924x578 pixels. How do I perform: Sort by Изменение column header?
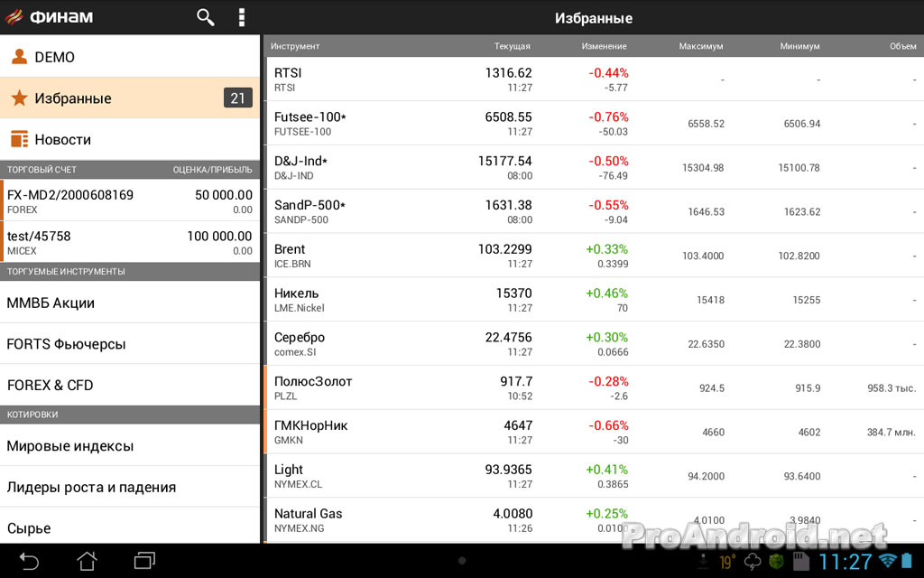[x=604, y=46]
